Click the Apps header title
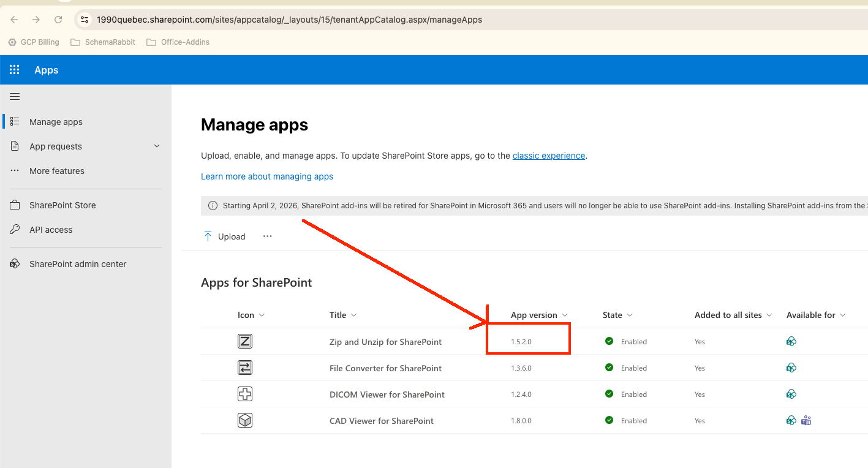The height and width of the screenshot is (468, 868). 46,70
